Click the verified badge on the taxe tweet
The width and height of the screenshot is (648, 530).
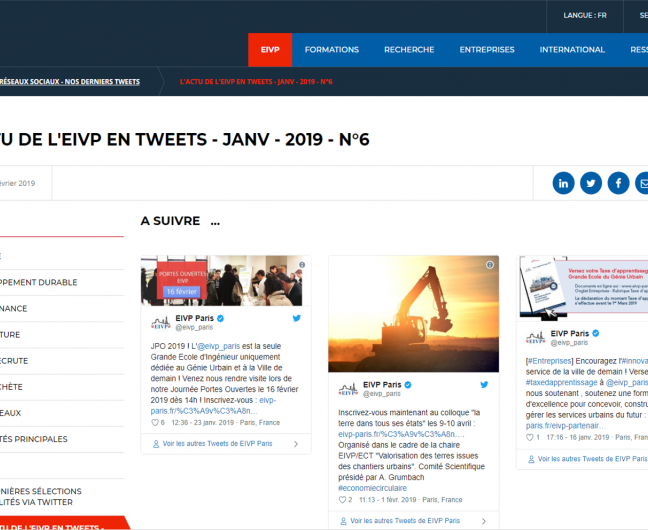[596, 333]
